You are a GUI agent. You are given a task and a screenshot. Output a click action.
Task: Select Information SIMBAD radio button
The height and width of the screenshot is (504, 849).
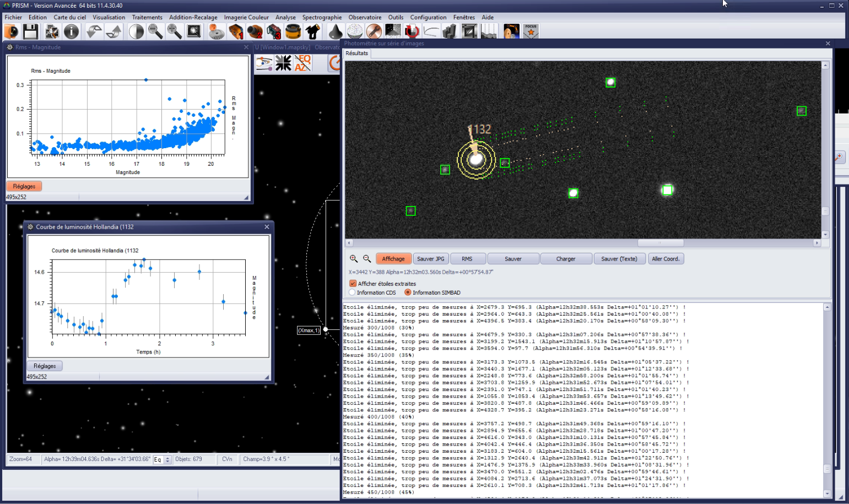pyautogui.click(x=408, y=292)
